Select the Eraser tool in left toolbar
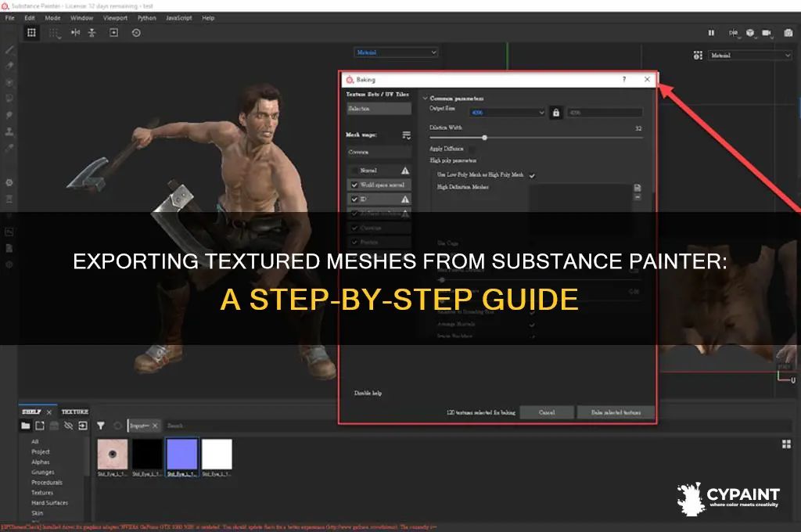Viewport: 801px width, 532px height. point(9,66)
